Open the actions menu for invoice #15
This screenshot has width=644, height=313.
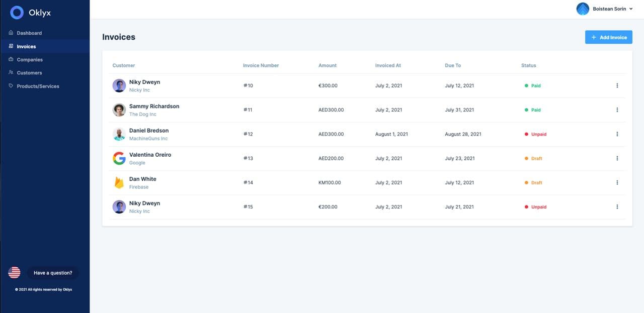point(617,206)
